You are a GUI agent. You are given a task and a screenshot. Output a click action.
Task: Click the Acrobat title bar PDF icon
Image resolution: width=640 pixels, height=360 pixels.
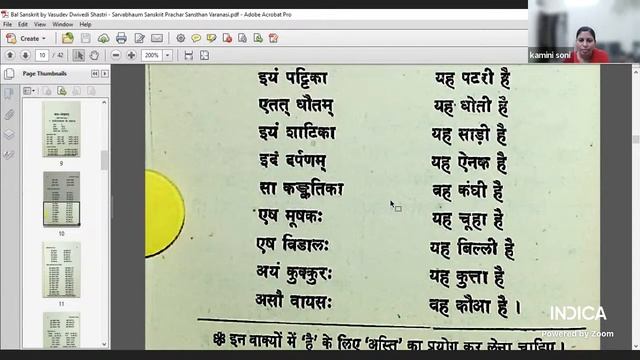click(4, 14)
